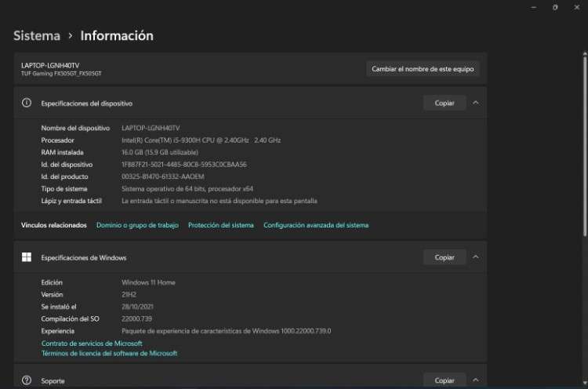The height and width of the screenshot is (389, 588).
Task: Select the Intel(R) Core(TM) i5-9300H processor value
Action: (201, 140)
